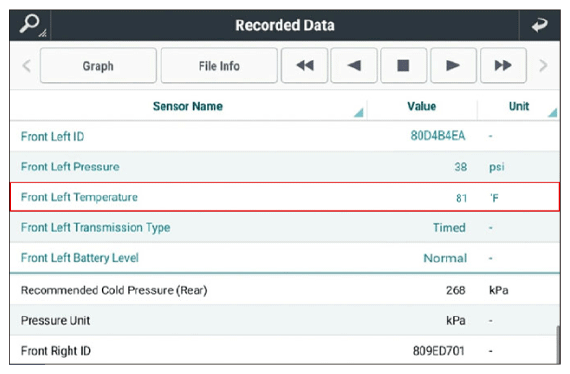Click the left toolbar scroll chevron

point(26,66)
